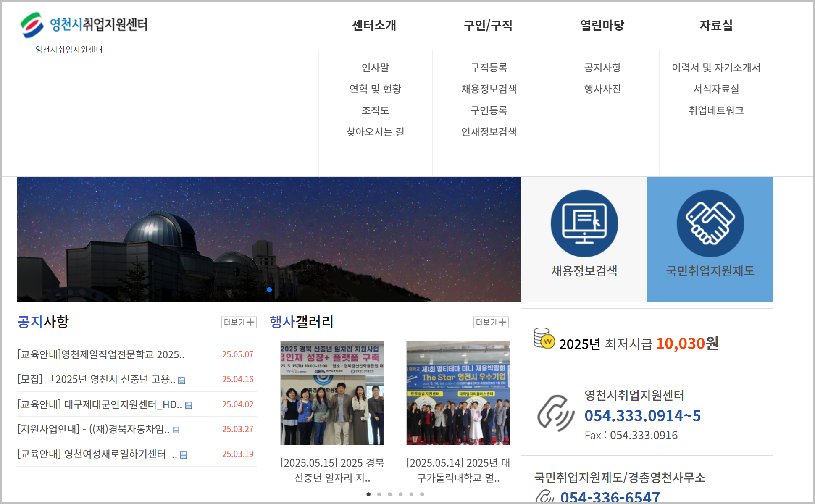
Task: Select second gallery pagination dot
Action: pos(379,494)
